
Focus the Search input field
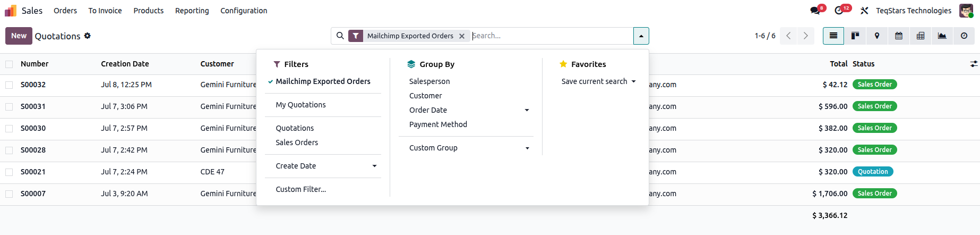coord(551,36)
